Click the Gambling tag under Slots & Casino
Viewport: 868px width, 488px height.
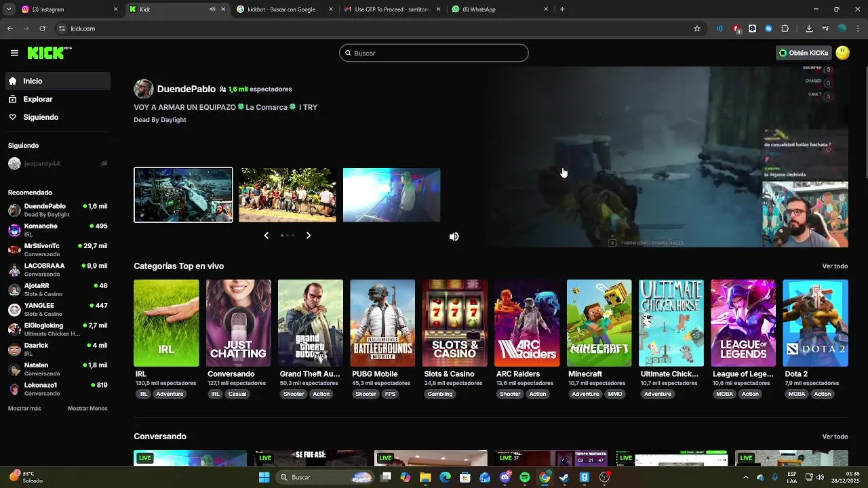click(x=440, y=394)
